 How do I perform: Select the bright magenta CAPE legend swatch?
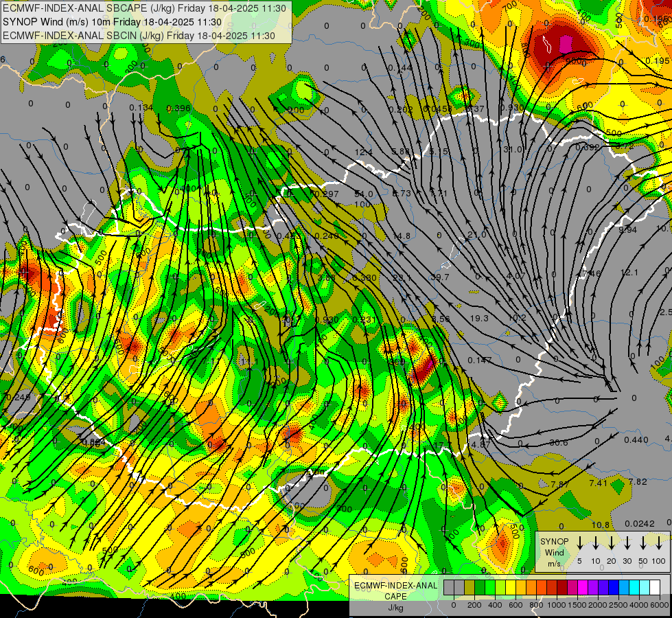point(583,587)
